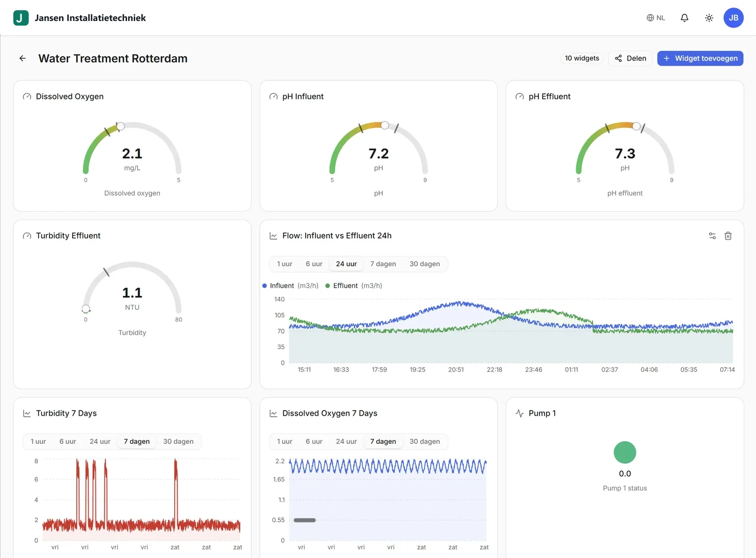Image resolution: width=756 pixels, height=558 pixels.
Task: Toggle the light/dark theme sun icon
Action: (x=709, y=18)
